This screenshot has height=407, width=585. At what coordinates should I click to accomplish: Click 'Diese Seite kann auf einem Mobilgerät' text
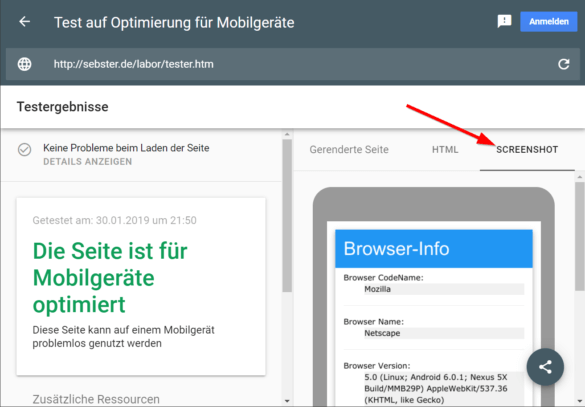point(123,330)
